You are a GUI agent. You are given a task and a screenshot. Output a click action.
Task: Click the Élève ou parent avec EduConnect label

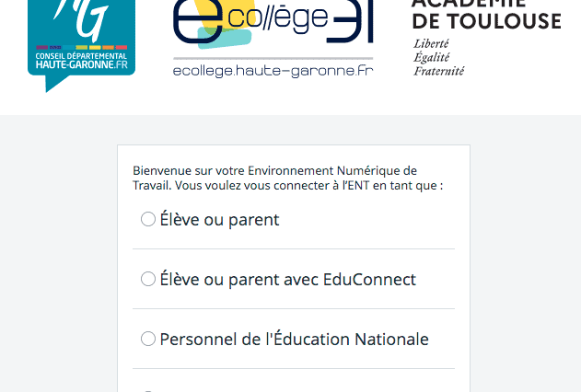288,279
